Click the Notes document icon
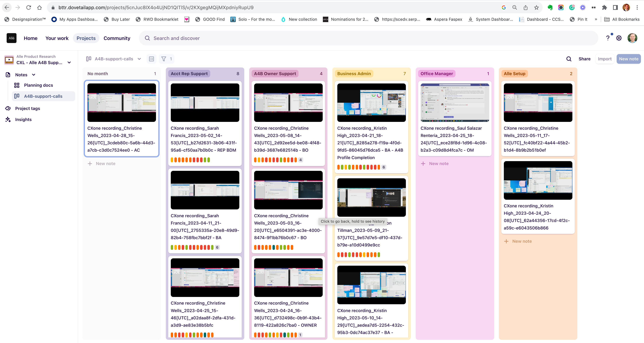 tap(8, 75)
